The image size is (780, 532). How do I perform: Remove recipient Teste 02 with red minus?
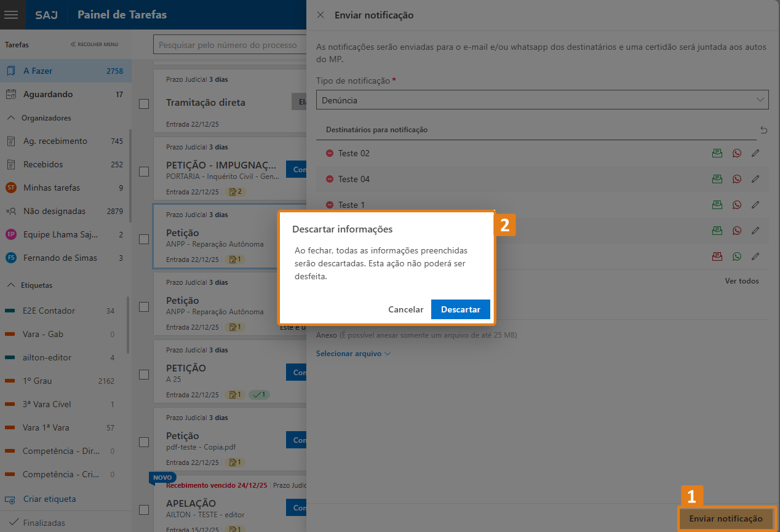tap(330, 153)
